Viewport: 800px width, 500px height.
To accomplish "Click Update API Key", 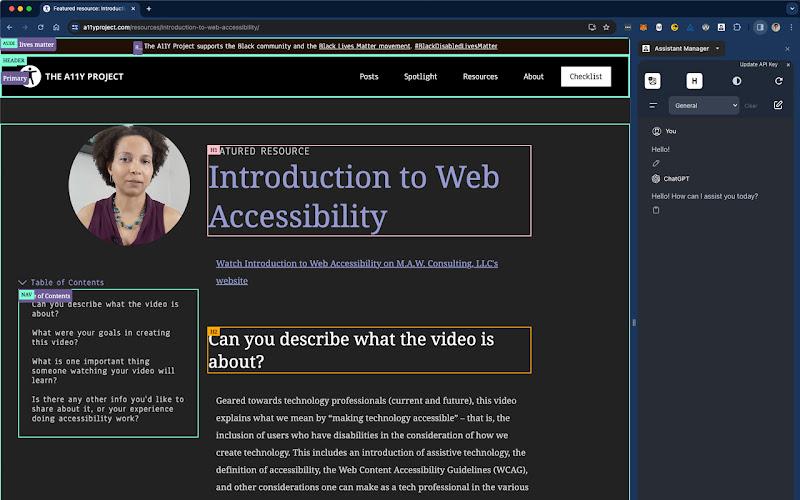I will (x=758, y=64).
